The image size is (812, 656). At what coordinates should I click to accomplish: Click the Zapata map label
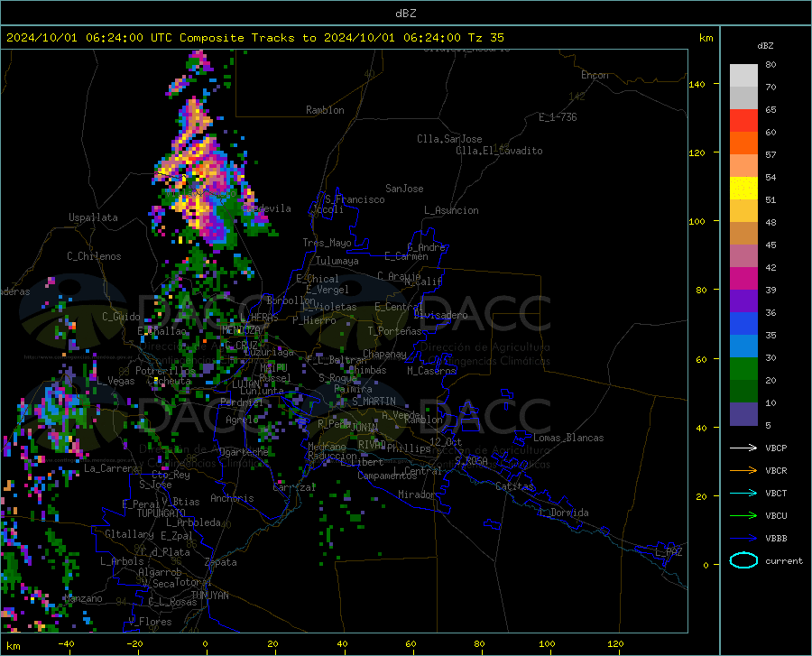point(221,562)
